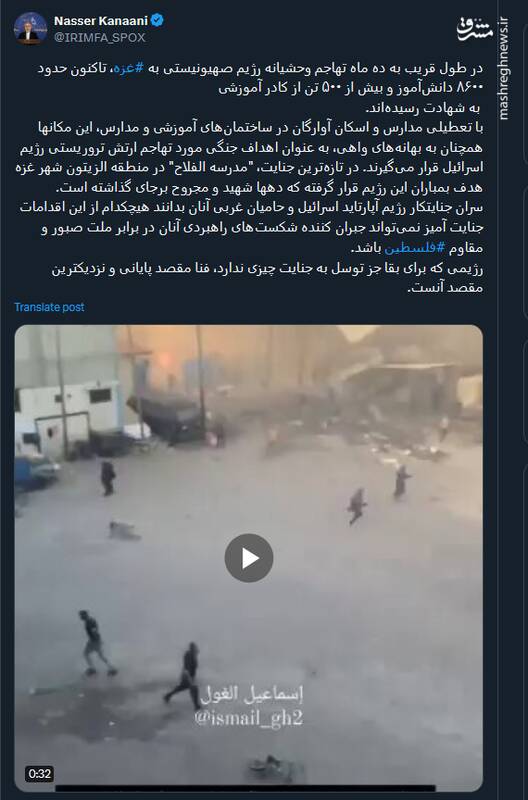Click the last tweet line مقصد آنست
Image resolution: width=528 pixels, height=800 pixels.
tap(445, 288)
